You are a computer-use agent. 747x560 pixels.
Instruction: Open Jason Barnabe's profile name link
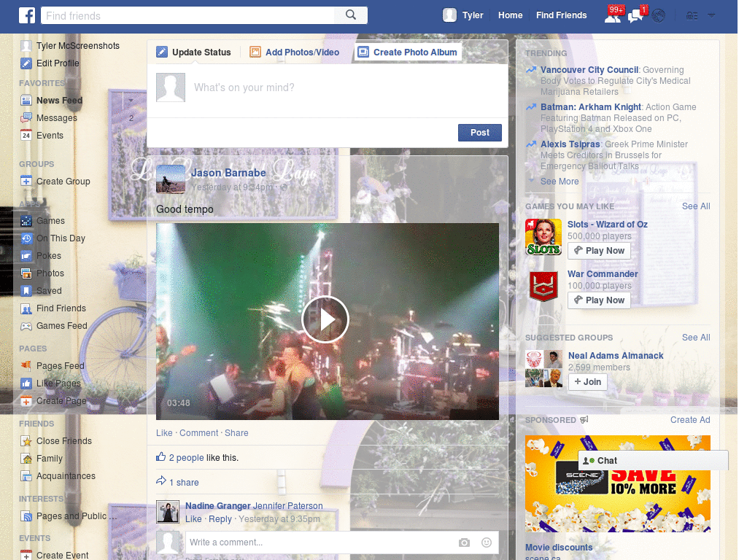coord(228,173)
